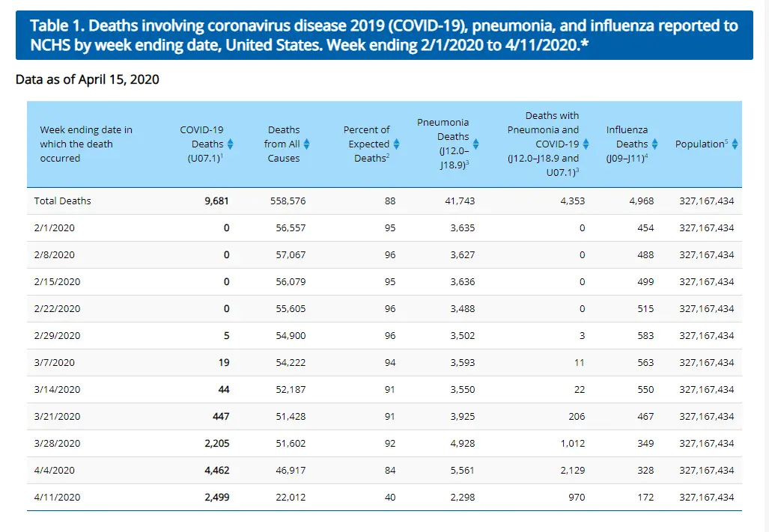Sort by Deaths with Pneumonia and COVID-19 arrows

pos(586,144)
